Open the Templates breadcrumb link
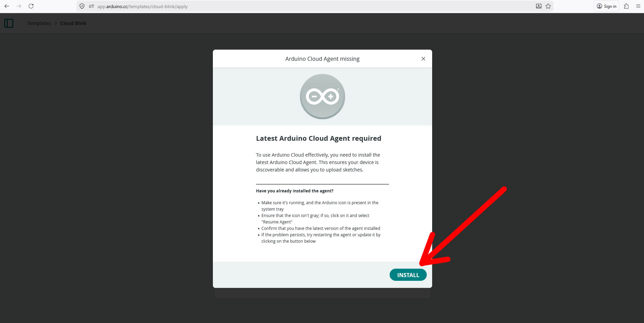644x323 pixels. (39, 23)
